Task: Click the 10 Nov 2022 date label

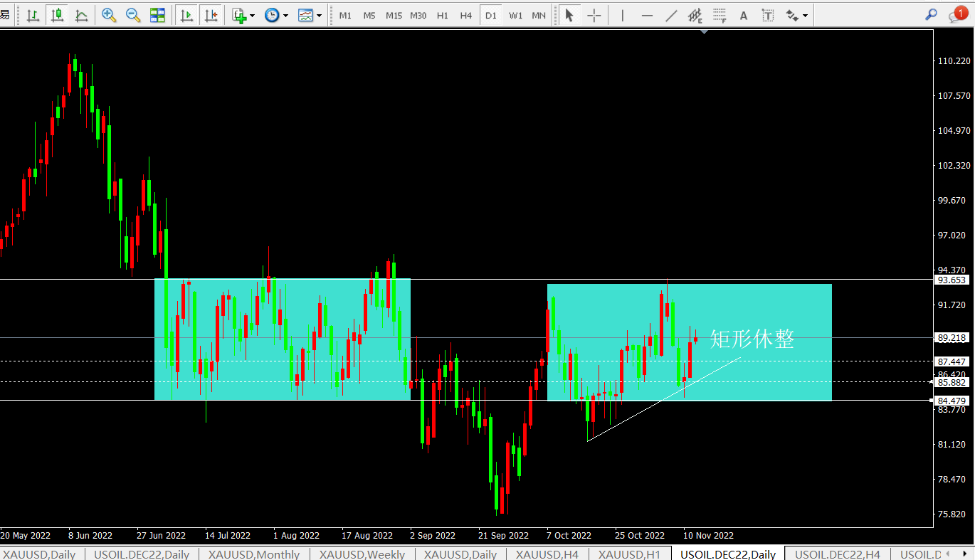Action: (708, 535)
